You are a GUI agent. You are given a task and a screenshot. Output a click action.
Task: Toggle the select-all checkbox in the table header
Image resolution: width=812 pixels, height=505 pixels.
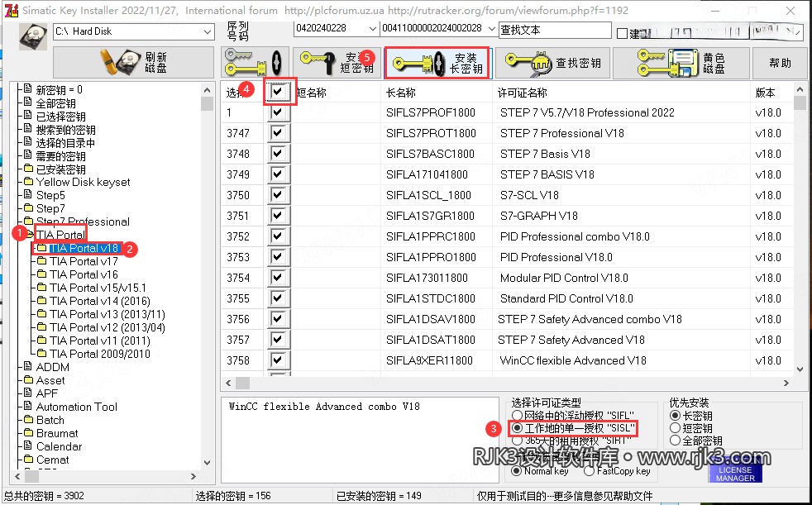279,92
